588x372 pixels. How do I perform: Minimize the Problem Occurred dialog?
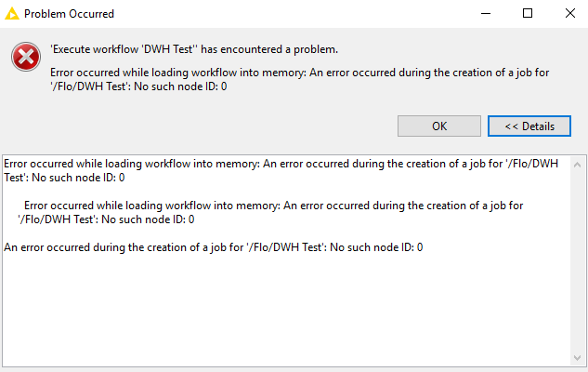(x=486, y=14)
